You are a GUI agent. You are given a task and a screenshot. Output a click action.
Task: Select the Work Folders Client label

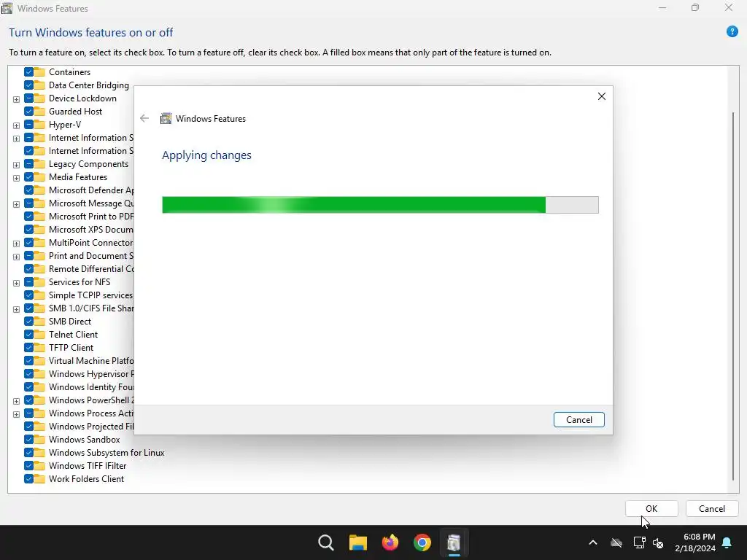pos(86,479)
